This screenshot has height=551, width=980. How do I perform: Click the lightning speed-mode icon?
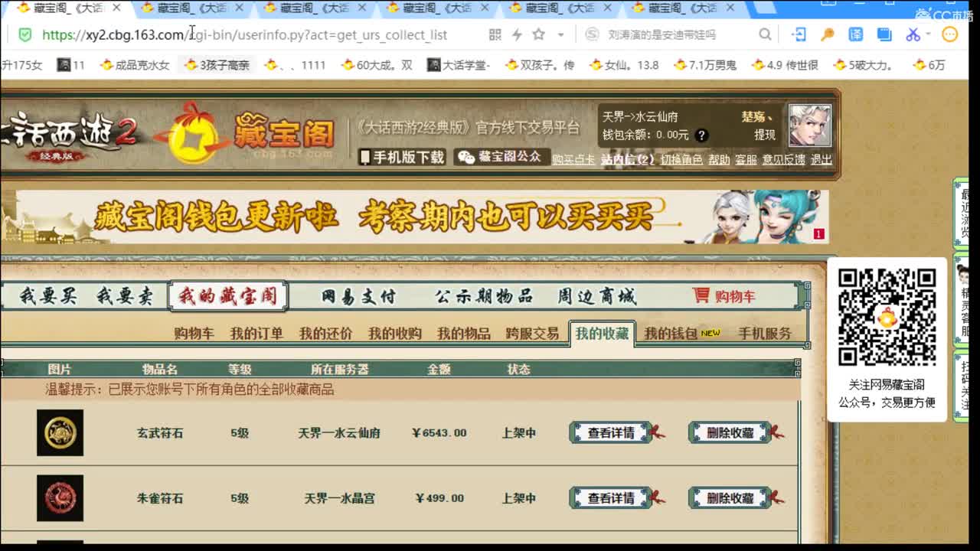coord(517,34)
